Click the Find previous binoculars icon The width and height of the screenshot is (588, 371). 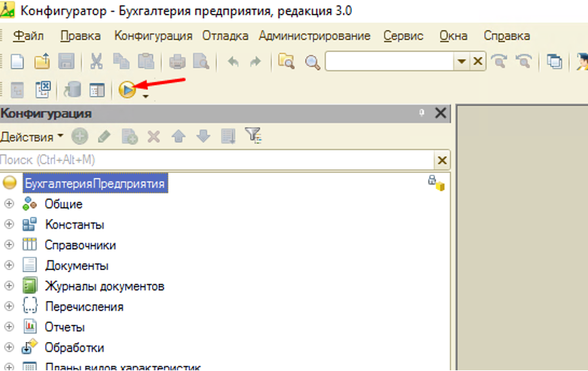tap(524, 61)
